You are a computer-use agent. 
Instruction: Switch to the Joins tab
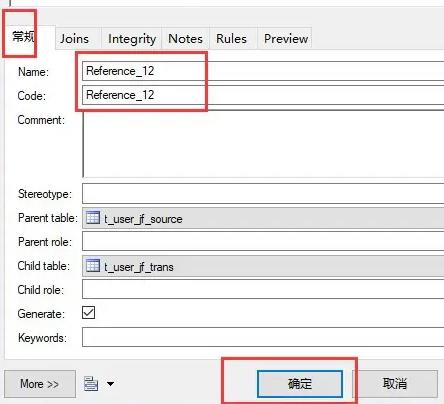coord(74,38)
